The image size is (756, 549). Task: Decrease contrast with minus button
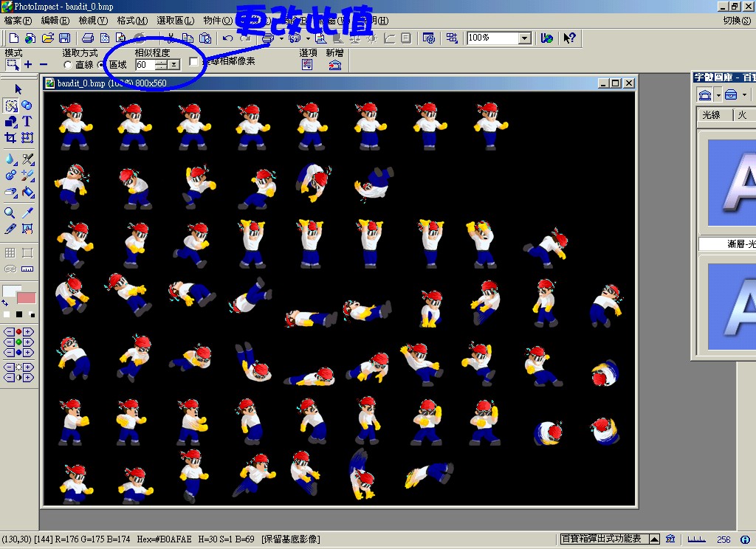pyautogui.click(x=10, y=378)
